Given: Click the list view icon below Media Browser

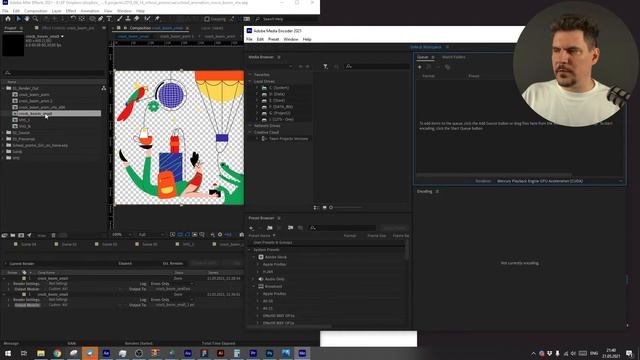Looking at the screenshot, I should (x=316, y=207).
